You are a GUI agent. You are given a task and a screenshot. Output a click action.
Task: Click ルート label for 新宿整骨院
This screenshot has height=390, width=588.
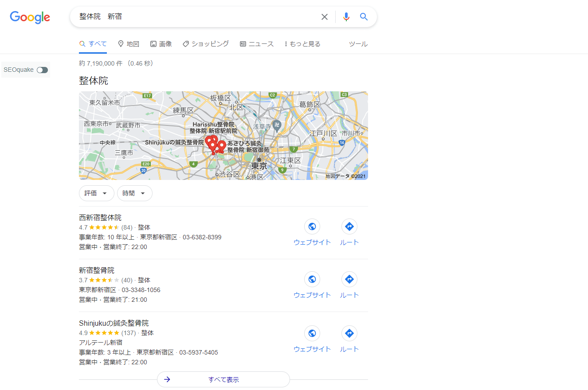(349, 295)
